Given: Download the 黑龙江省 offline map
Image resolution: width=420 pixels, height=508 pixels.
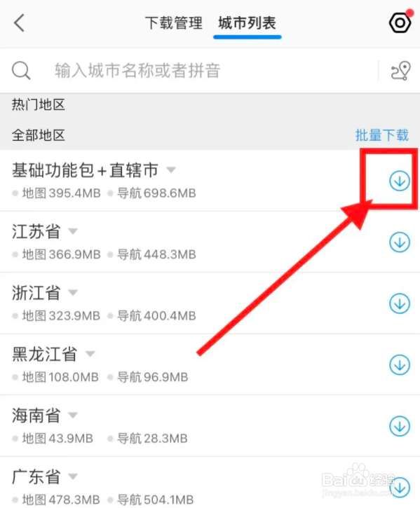Looking at the screenshot, I should (x=399, y=365).
